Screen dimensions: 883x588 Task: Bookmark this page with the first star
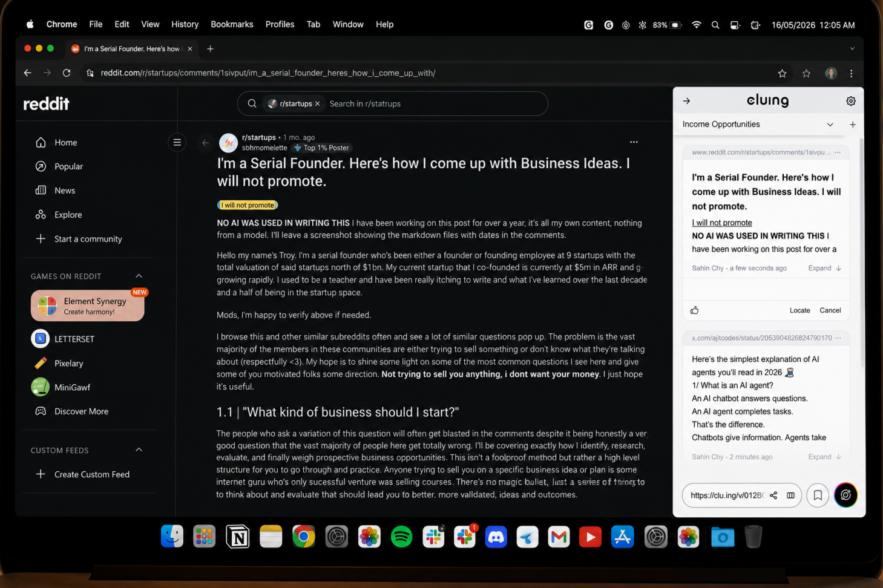(x=782, y=73)
